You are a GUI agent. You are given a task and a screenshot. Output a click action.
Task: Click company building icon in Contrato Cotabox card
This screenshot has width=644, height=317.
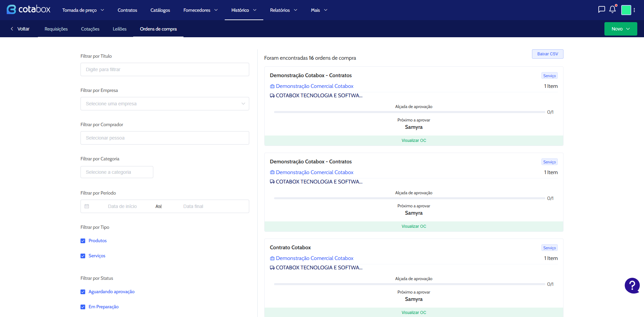pos(272,258)
